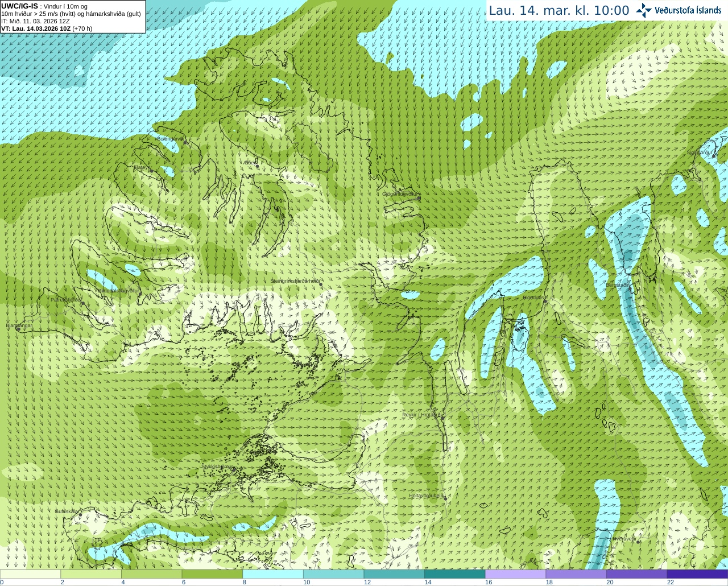Select the Patreksfjörður station label
728x586 pixels.
tap(66, 299)
